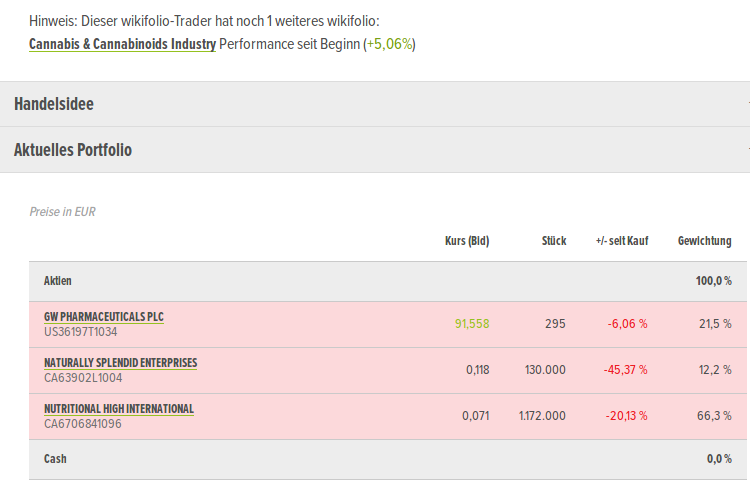Click the Stück column header
The image size is (750, 502).
point(553,241)
